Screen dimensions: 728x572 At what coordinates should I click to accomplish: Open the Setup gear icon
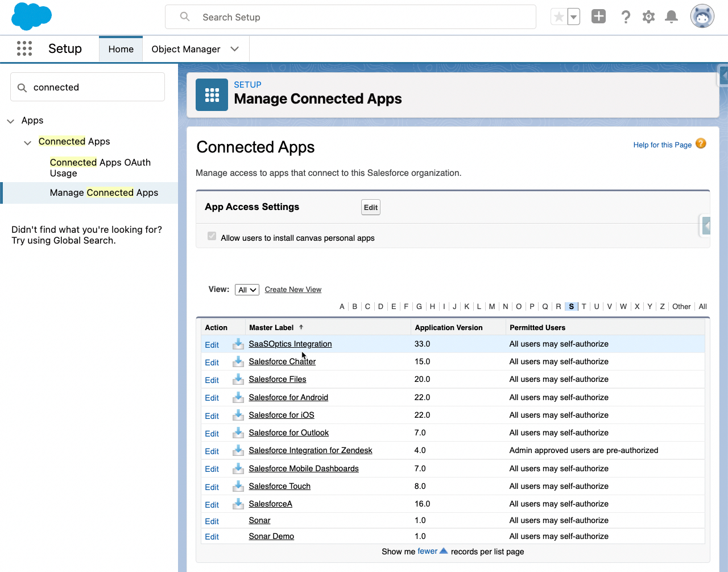[648, 17]
